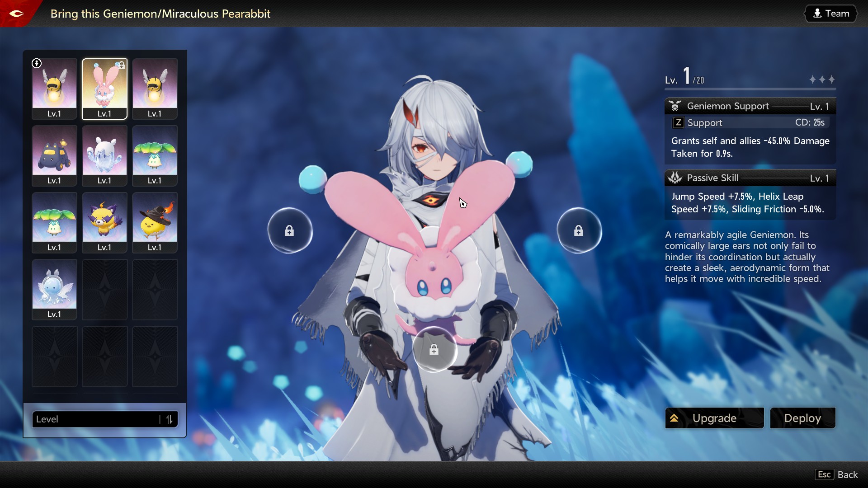The width and height of the screenshot is (868, 488).
Task: Select the black cat car Geniemon
Action: 54,155
